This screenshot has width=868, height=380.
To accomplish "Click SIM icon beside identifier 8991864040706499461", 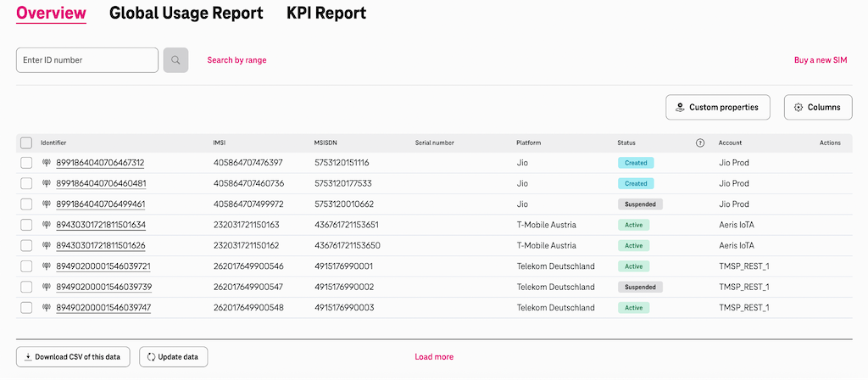I will pos(47,204).
